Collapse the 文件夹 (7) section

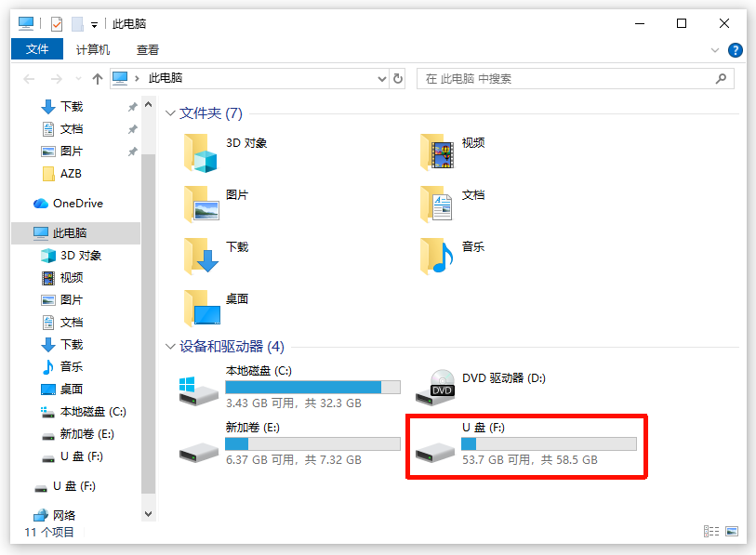[168, 112]
